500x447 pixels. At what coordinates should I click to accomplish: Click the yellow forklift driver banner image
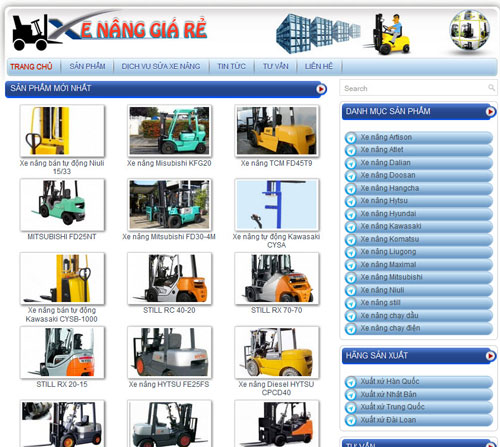point(388,34)
